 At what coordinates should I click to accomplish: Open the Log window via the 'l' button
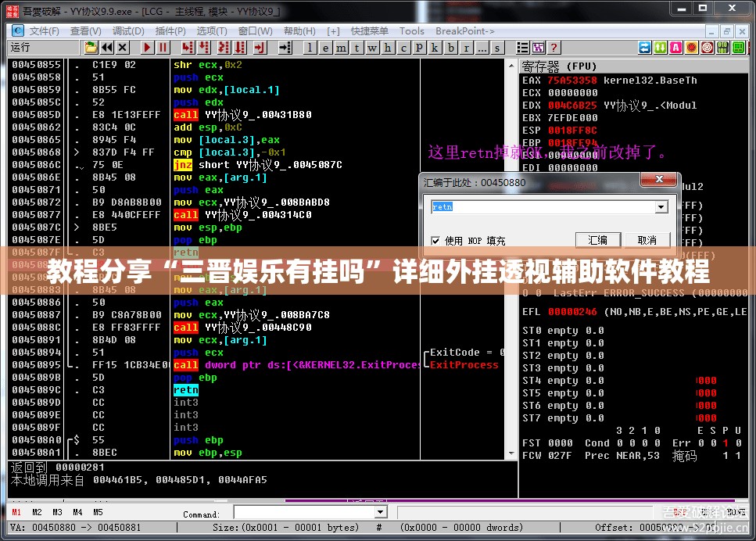310,47
